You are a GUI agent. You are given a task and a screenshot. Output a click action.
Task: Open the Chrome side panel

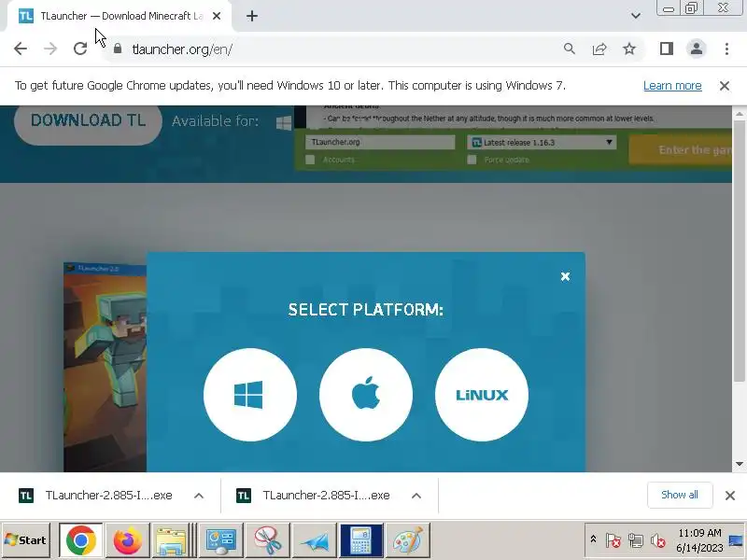667,49
